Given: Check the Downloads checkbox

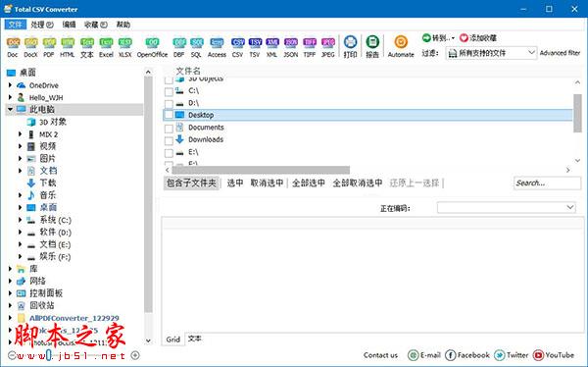Looking at the screenshot, I should pos(169,140).
